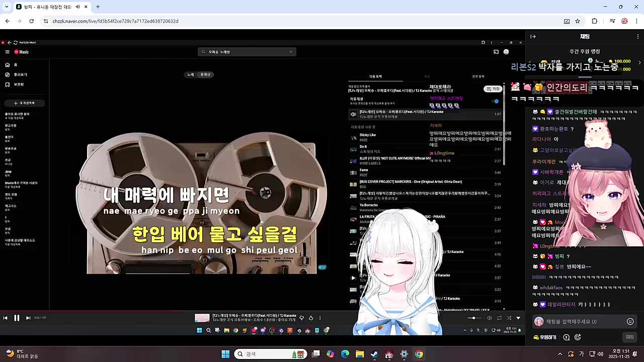The height and width of the screenshot is (362, 644).
Task: Adjust the player volume slider
Action: click(474, 318)
